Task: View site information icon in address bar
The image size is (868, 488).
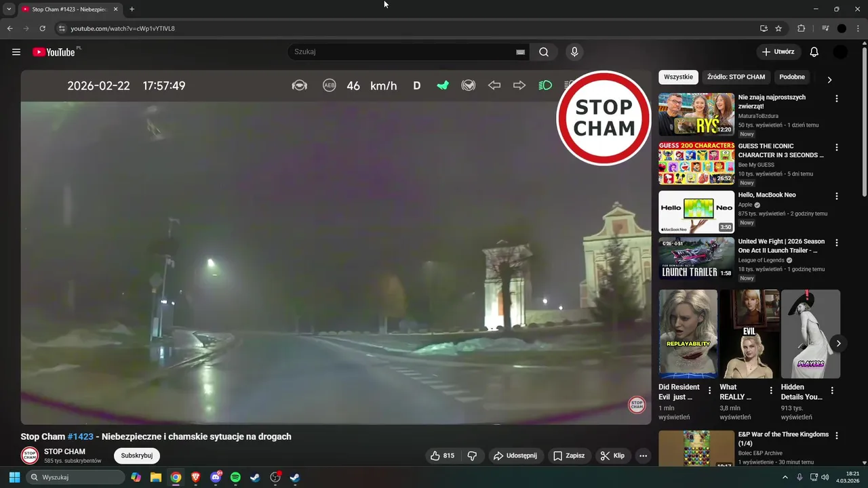Action: [62, 28]
